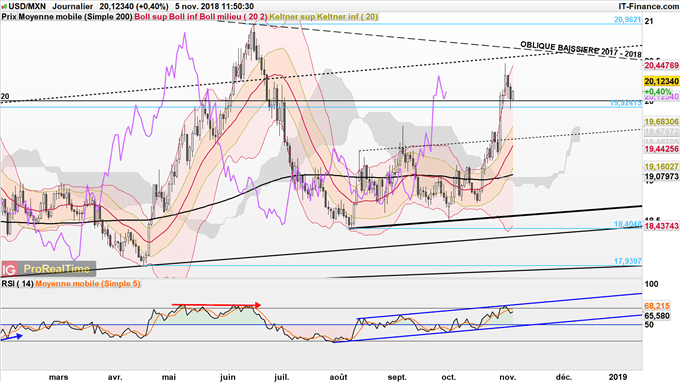Image resolution: width=680 pixels, height=382 pixels.
Task: Click the 21 price axis tick
Action: click(x=649, y=21)
